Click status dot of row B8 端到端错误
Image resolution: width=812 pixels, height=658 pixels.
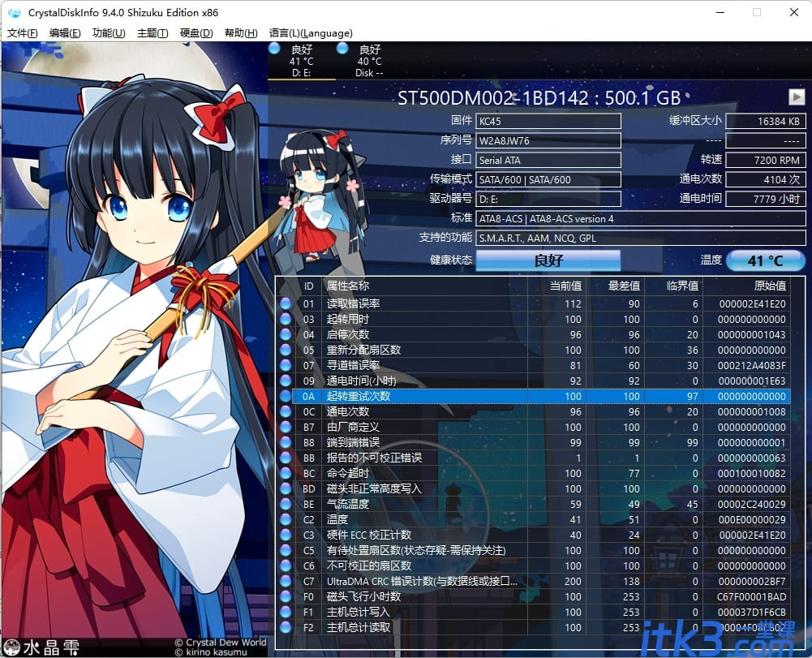tap(286, 442)
